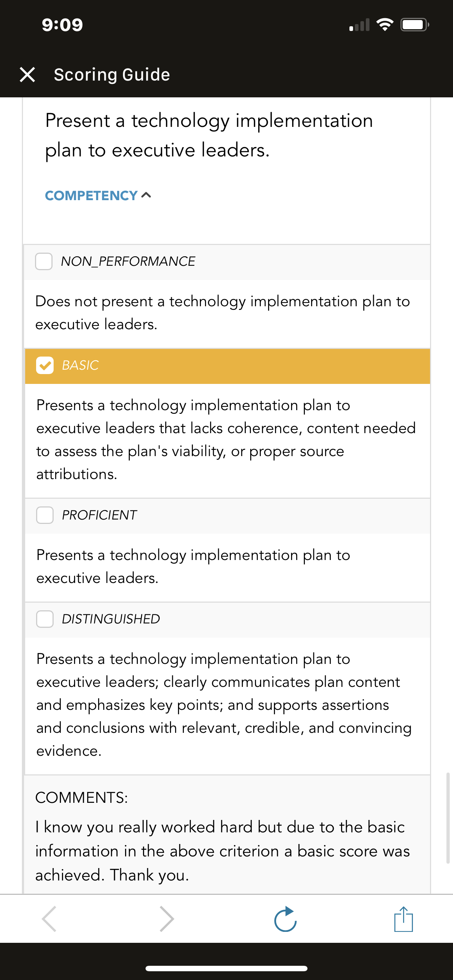Check the DISTINGUISHED checkbox
The height and width of the screenshot is (980, 453).
[x=45, y=619]
